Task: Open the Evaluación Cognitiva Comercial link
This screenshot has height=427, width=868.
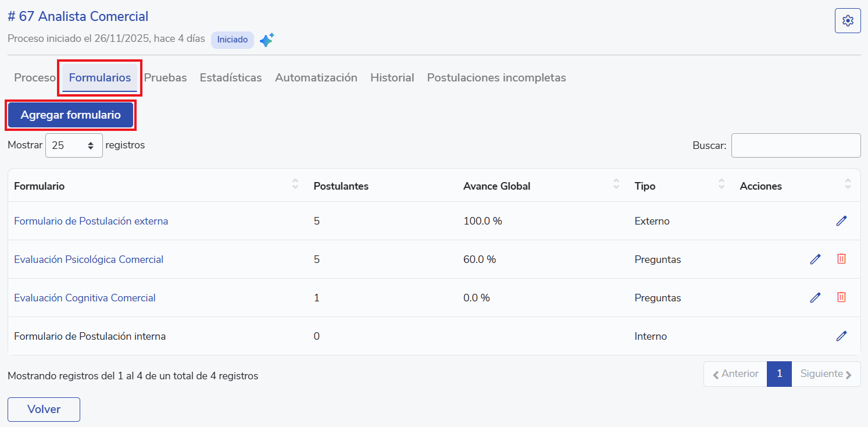Action: tap(85, 298)
